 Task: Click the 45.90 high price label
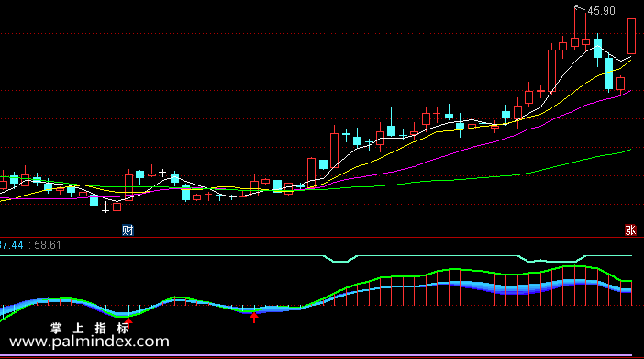(x=601, y=11)
